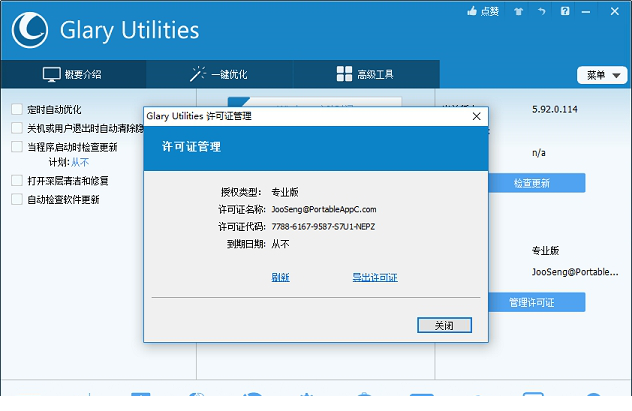This screenshot has width=632, height=411.
Task: Open the 菜单 dropdown menu
Action: [602, 75]
